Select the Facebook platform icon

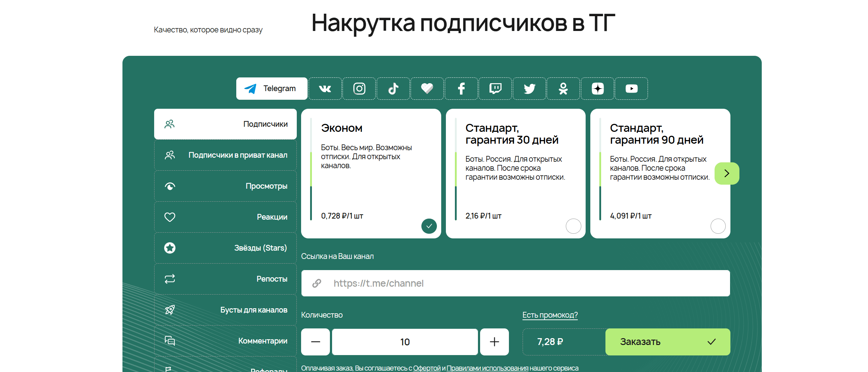[461, 89]
